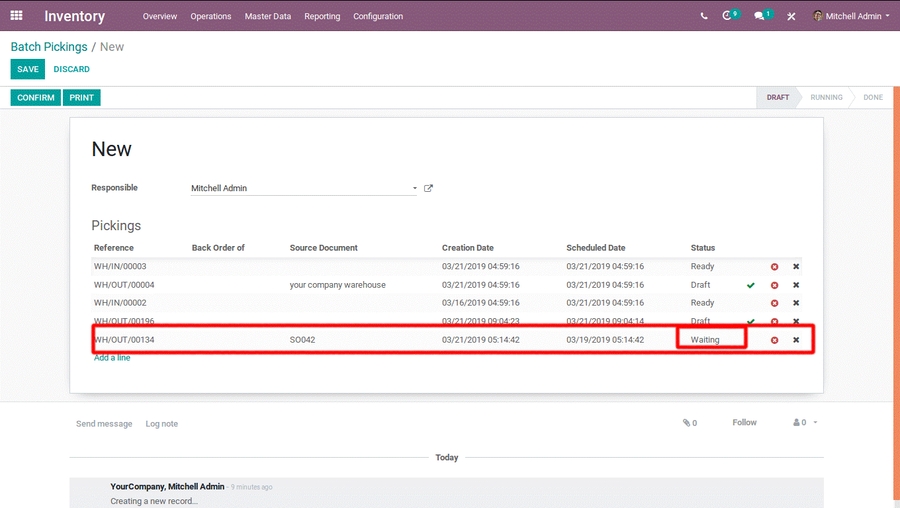Image resolution: width=900 pixels, height=508 pixels.
Task: Sort pickings by Scheduled Date column
Action: (x=596, y=248)
